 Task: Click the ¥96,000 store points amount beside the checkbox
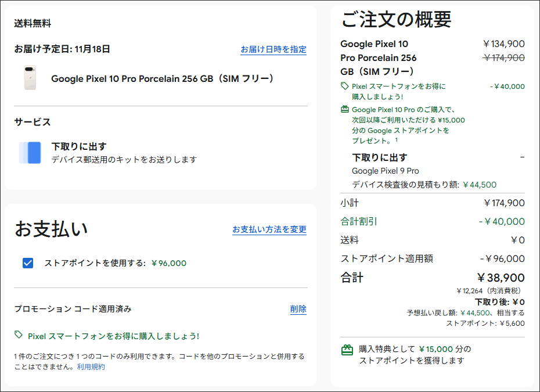tap(168, 263)
